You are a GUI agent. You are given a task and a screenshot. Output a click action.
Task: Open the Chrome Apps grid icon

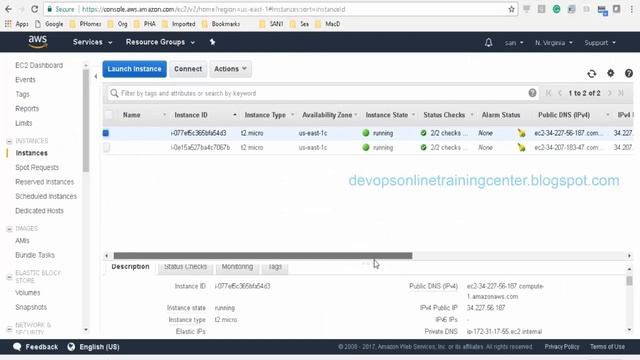(8, 24)
